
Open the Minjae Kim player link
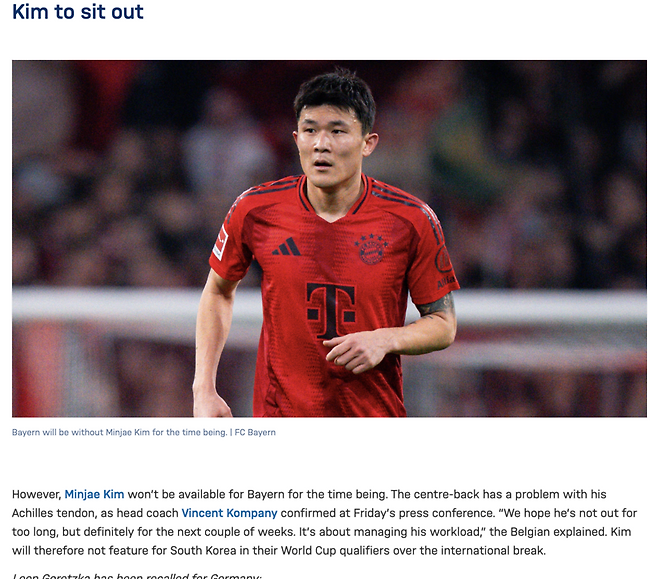(94, 494)
